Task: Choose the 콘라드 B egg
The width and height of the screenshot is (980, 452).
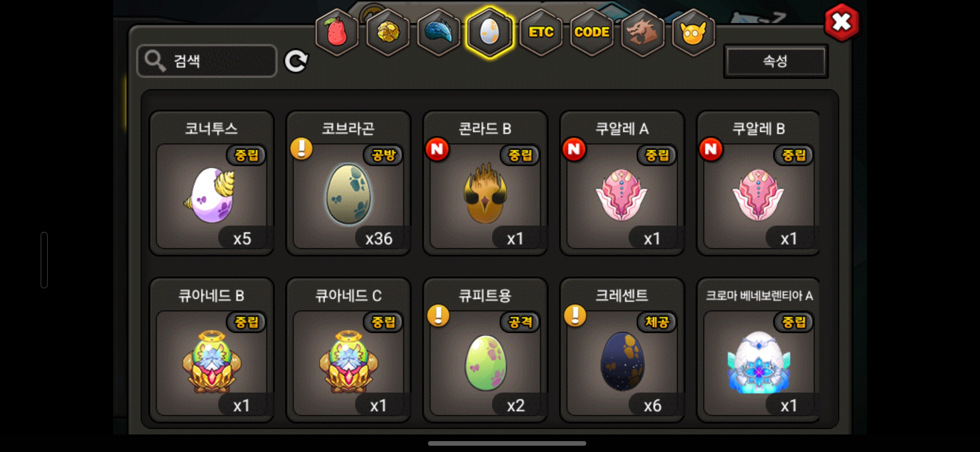Action: (x=485, y=183)
